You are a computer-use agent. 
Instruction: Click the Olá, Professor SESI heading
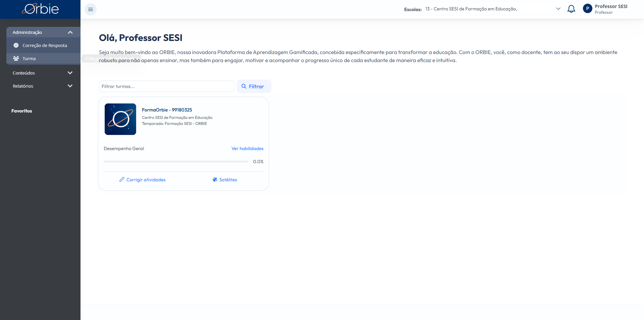pyautogui.click(x=141, y=38)
